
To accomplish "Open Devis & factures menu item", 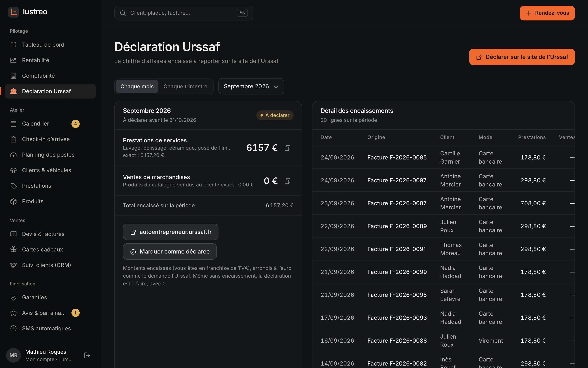I will tap(50, 234).
